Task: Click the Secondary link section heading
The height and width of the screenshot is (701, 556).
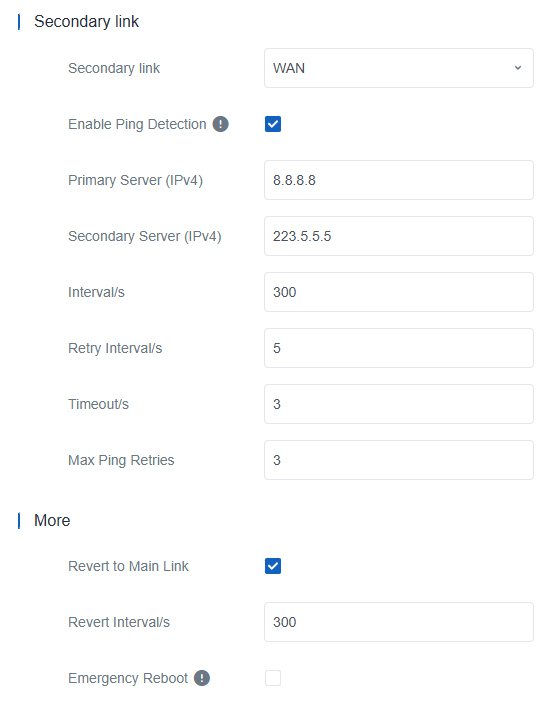Action: pos(86,21)
